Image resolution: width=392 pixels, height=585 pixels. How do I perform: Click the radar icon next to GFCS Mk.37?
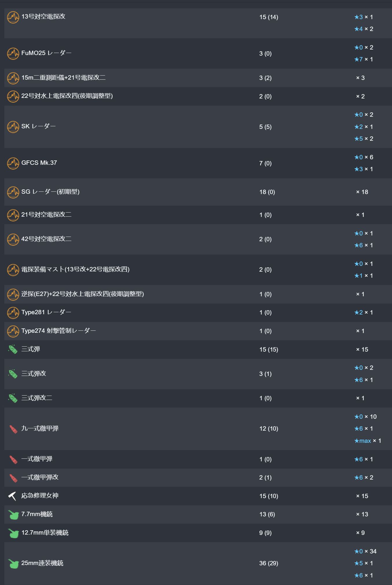click(13, 163)
